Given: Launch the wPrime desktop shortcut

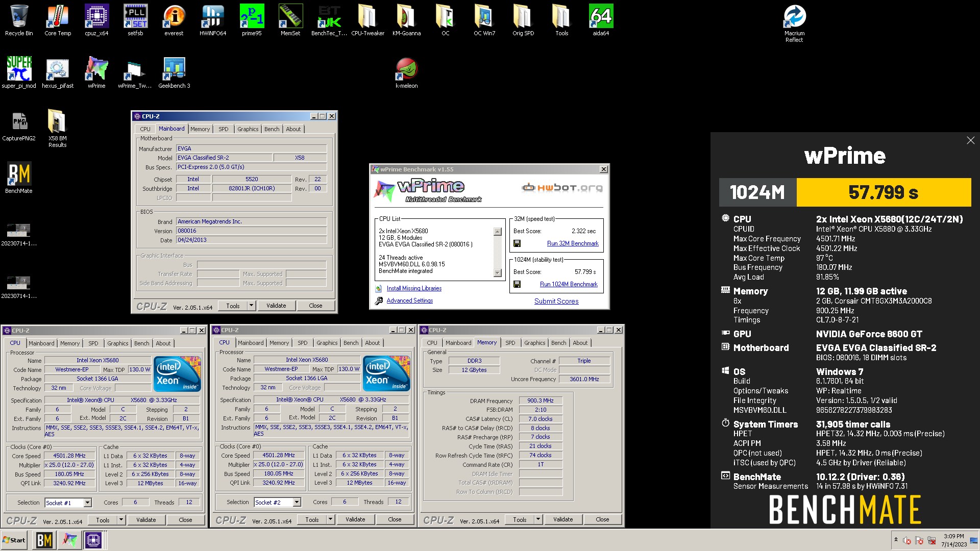Looking at the screenshot, I should (x=96, y=72).
